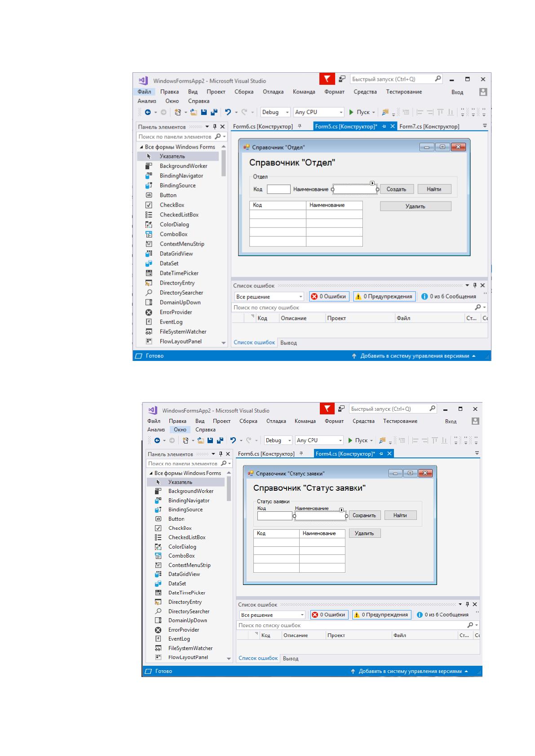Click the Создать button on the Отдел form

pos(397,189)
